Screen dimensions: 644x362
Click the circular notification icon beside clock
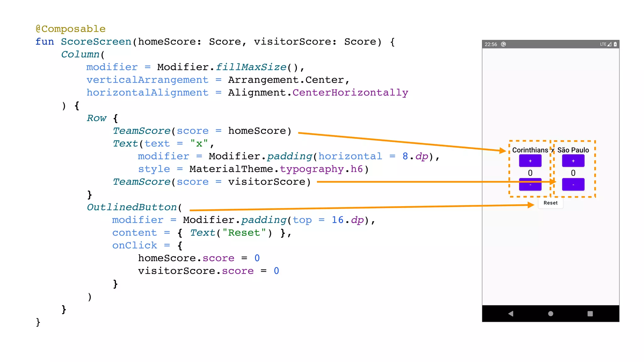click(503, 44)
